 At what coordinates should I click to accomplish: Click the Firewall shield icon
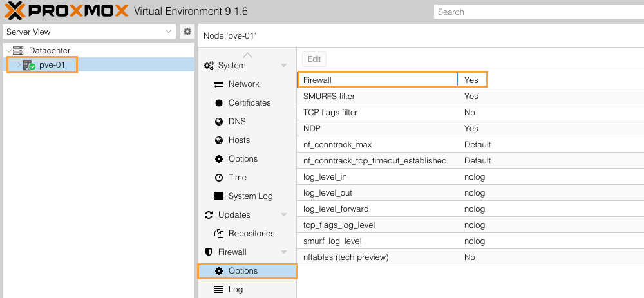pyautogui.click(x=208, y=252)
